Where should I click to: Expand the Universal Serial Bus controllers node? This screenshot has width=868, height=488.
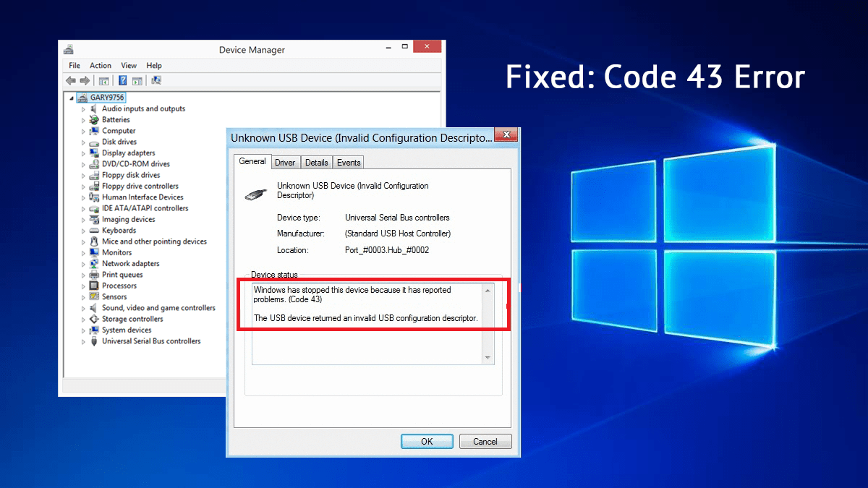point(83,341)
